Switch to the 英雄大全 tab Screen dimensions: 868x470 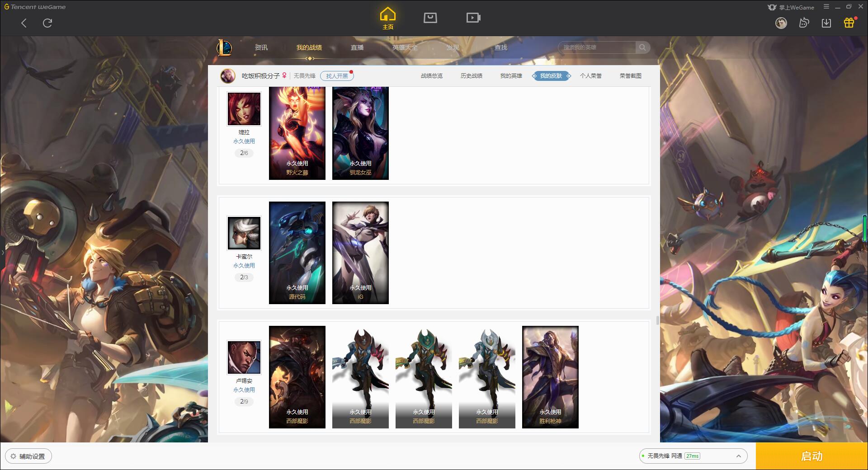[405, 47]
